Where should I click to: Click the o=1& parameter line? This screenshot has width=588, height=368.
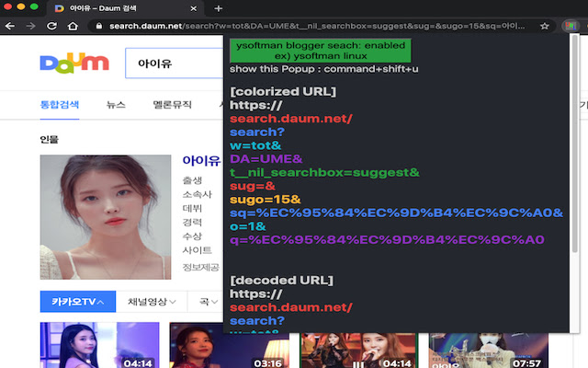pyautogui.click(x=248, y=227)
